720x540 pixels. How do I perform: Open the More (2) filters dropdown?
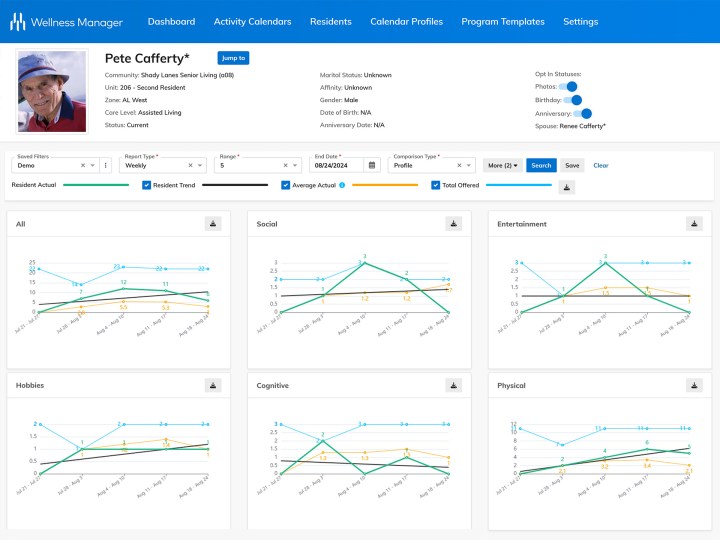click(502, 165)
